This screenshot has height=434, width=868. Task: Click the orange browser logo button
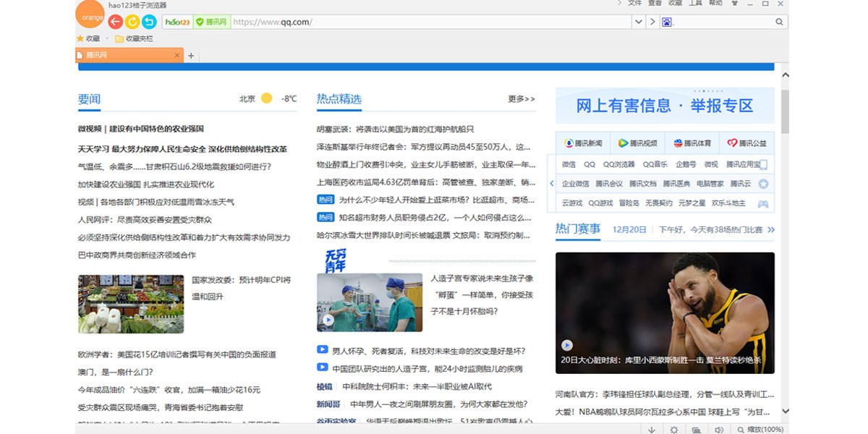(90, 16)
